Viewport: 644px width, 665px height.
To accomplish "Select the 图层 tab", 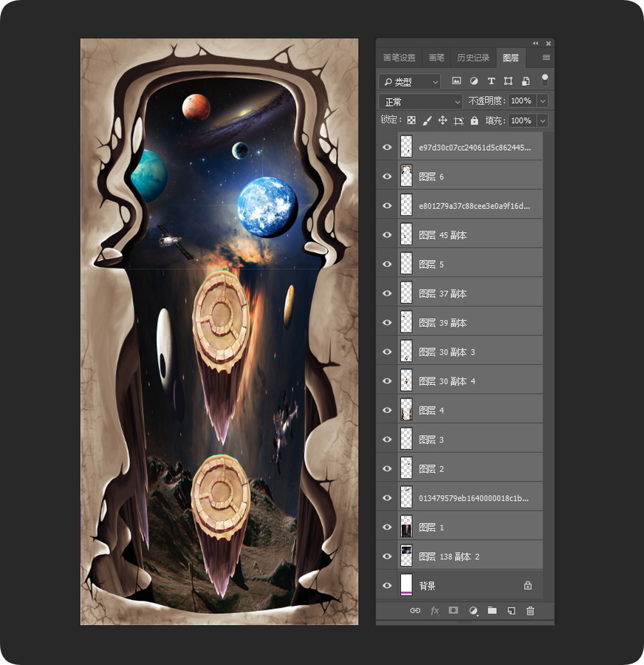I will [511, 57].
